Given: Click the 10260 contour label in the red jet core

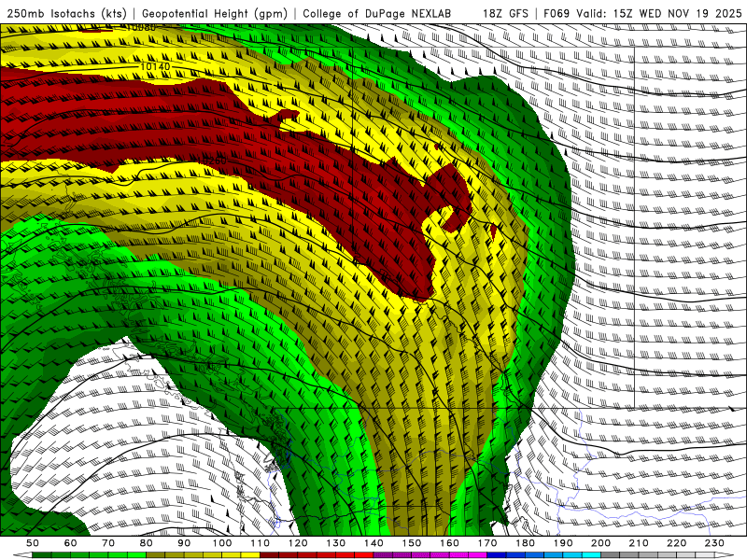Looking at the screenshot, I should coord(212,161).
